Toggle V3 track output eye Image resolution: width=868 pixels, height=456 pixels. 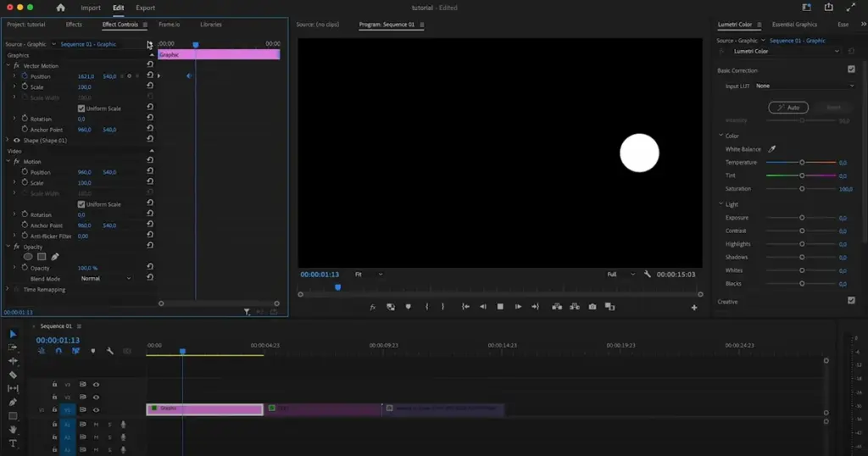pyautogui.click(x=97, y=385)
